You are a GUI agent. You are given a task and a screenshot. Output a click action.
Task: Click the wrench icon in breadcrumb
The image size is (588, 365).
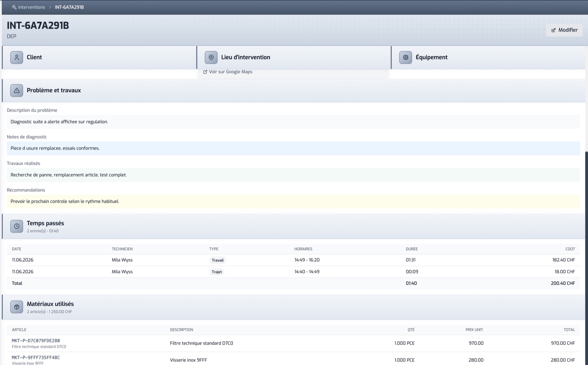click(14, 7)
